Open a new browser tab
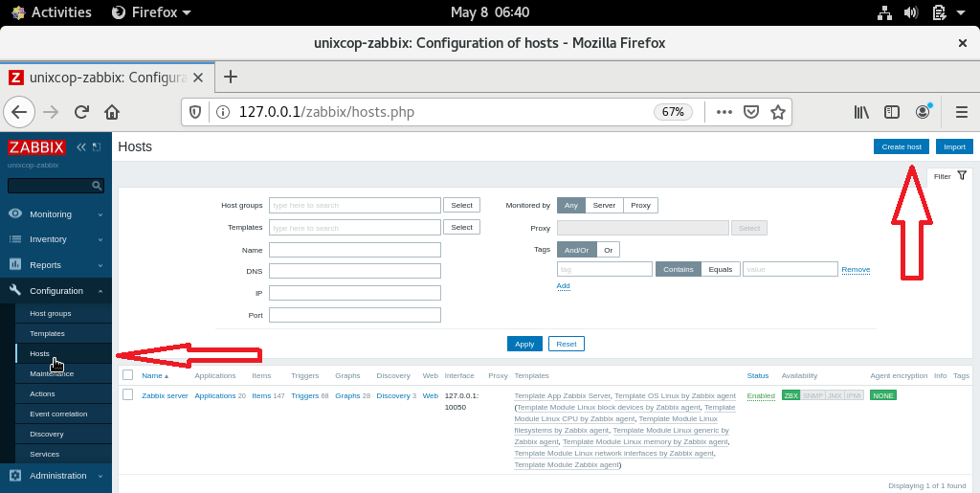Screen dimensions: 980x493 (231, 77)
